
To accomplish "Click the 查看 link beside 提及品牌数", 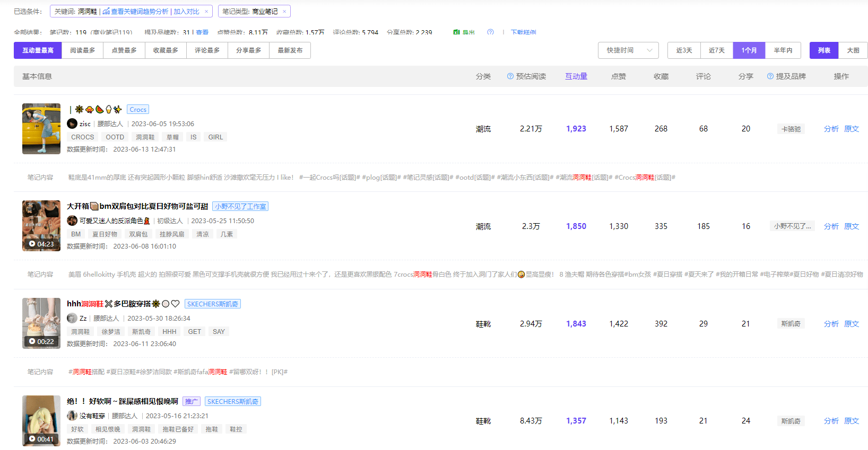I will pyautogui.click(x=202, y=32).
